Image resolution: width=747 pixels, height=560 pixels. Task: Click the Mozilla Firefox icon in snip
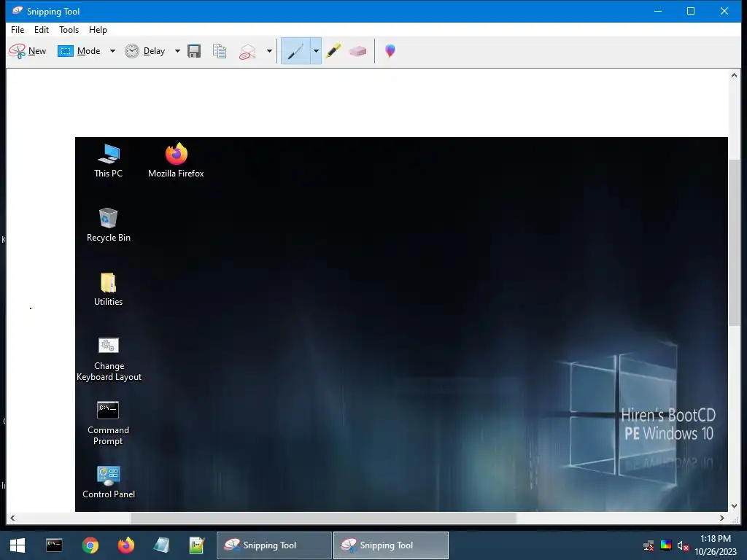(x=176, y=161)
